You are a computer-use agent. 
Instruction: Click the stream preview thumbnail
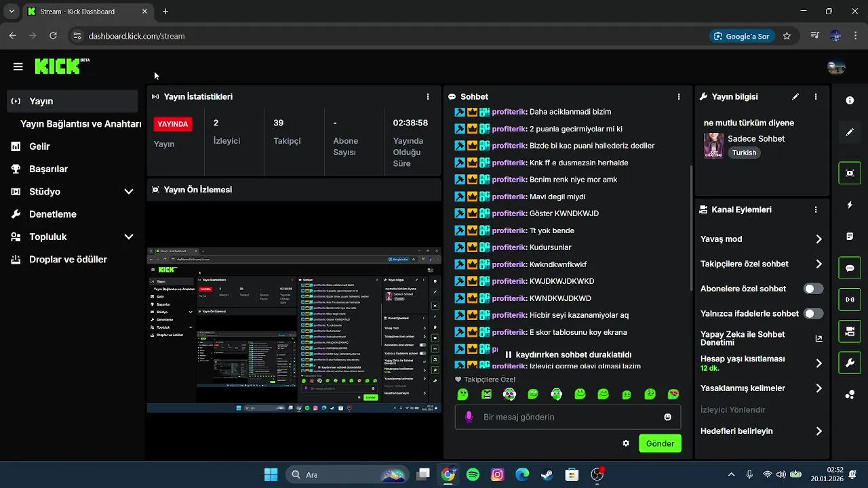(294, 330)
